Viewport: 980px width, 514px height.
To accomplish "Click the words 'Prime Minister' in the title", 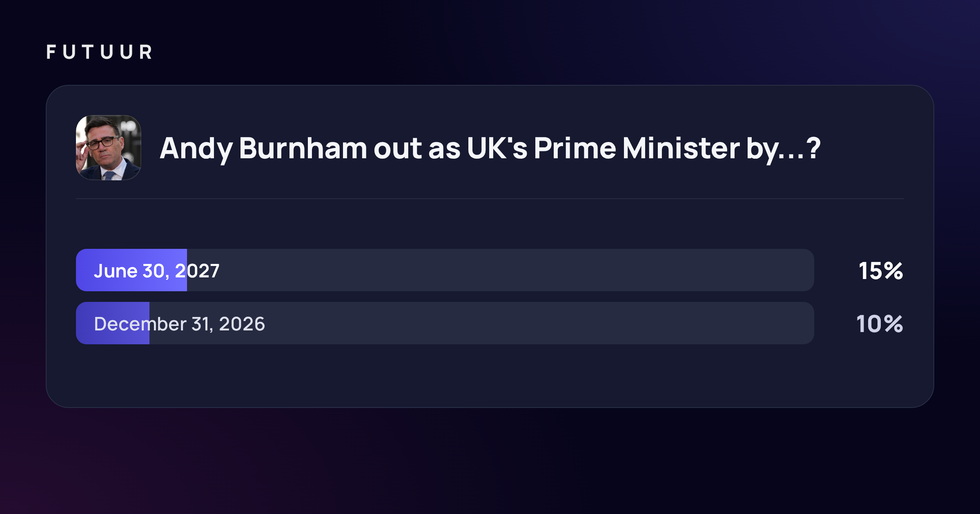I will pyautogui.click(x=637, y=148).
